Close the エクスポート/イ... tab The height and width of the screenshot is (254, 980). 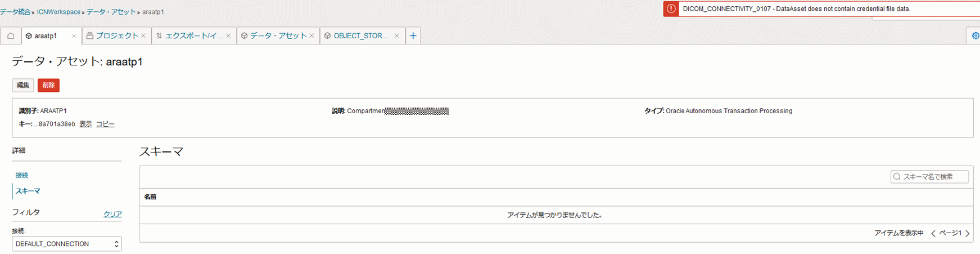click(228, 35)
